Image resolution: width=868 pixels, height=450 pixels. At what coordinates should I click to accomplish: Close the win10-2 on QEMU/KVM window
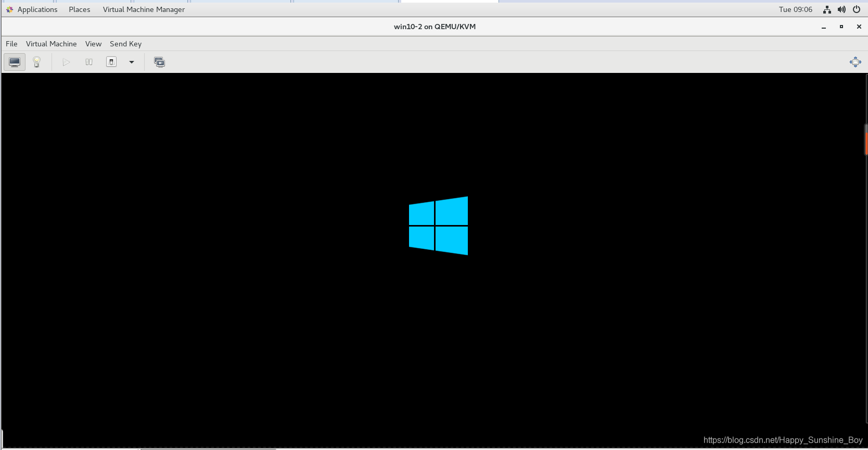tap(859, 27)
